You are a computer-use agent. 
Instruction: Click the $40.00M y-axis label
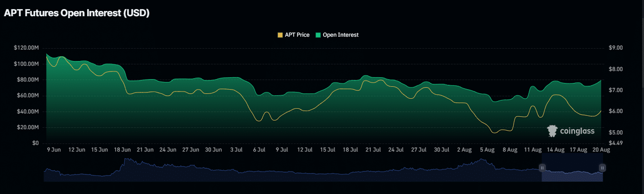point(28,112)
